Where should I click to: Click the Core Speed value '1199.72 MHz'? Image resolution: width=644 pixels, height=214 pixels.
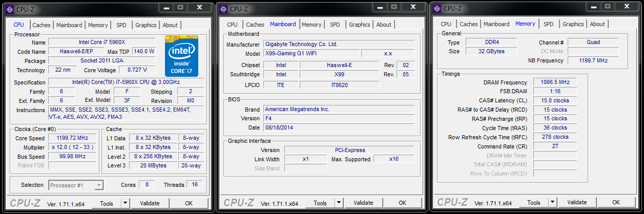click(72, 138)
